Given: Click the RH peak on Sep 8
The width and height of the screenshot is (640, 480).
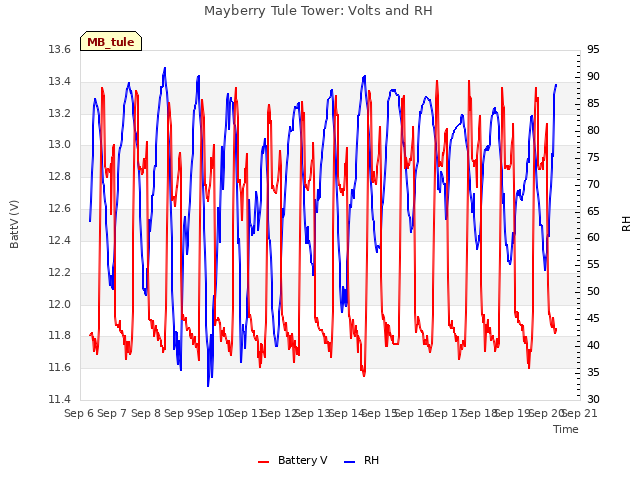Looking at the screenshot, I should [165, 68].
